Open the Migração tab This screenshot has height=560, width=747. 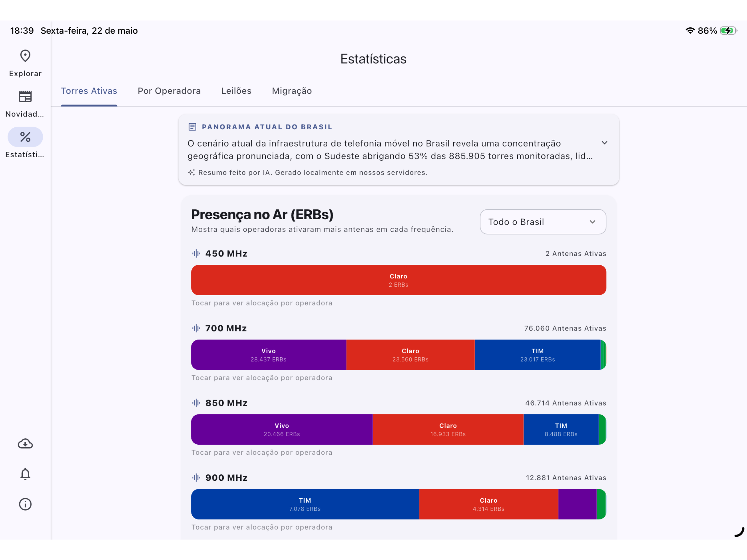tap(292, 91)
